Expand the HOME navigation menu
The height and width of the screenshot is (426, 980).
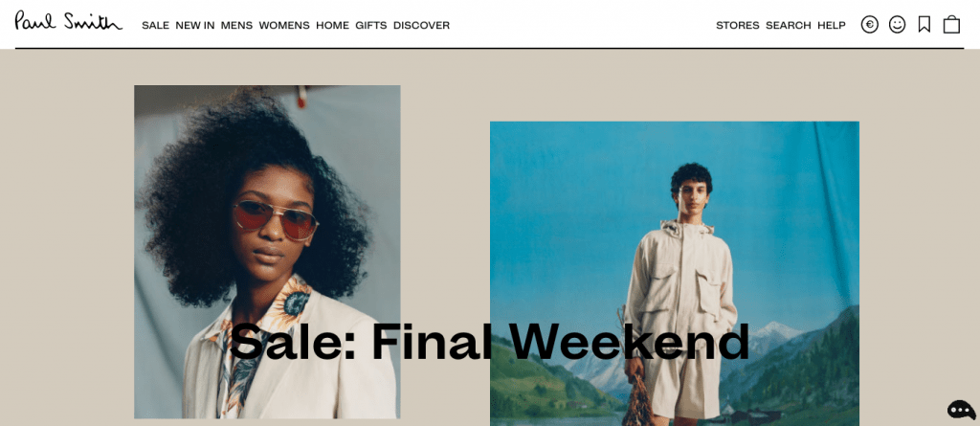point(332,26)
